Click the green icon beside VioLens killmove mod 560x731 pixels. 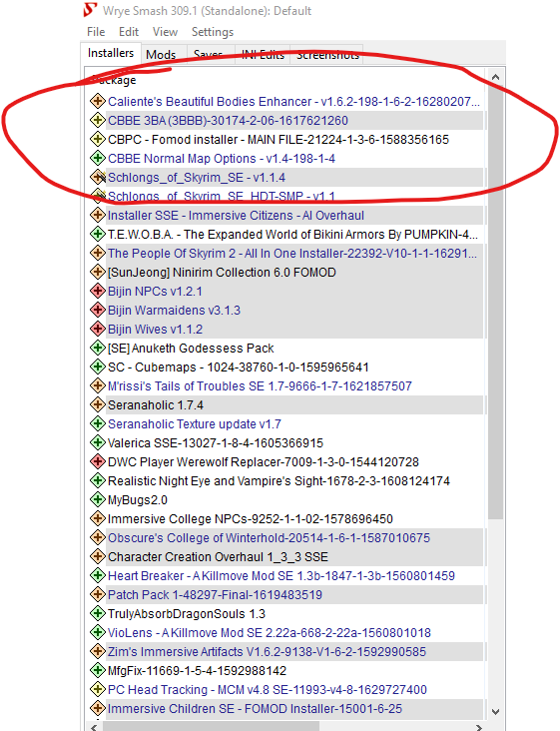pyautogui.click(x=98, y=633)
